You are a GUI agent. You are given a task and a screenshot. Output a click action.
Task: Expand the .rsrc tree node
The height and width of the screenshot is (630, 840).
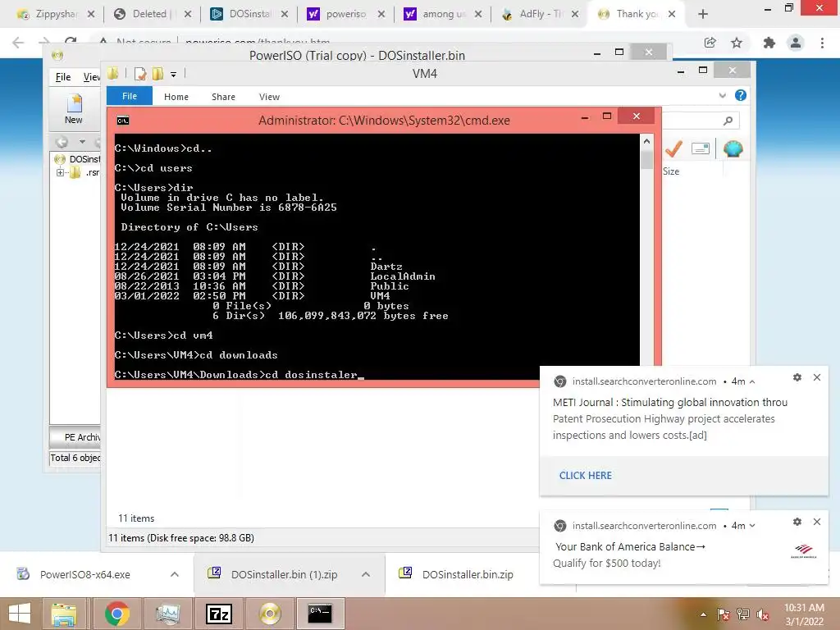pos(60,172)
